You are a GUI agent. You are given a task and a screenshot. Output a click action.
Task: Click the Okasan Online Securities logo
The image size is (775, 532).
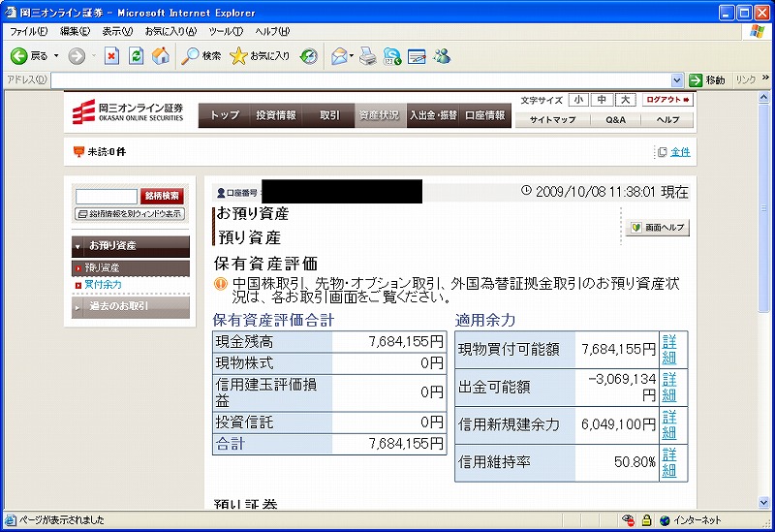click(128, 114)
